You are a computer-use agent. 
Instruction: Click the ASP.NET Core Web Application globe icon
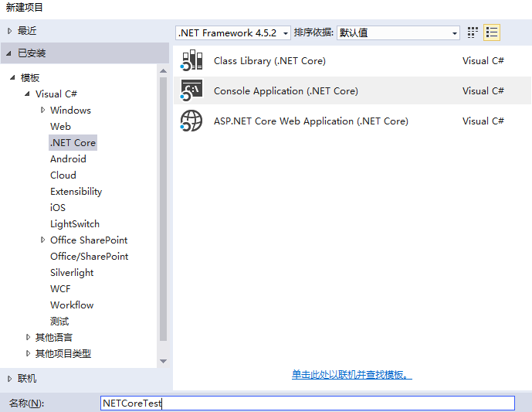click(x=191, y=121)
